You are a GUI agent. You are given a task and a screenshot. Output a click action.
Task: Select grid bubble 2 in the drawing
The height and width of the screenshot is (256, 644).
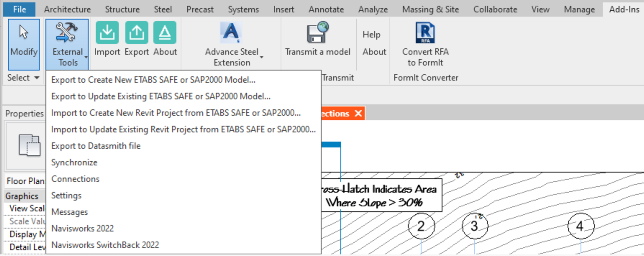click(x=421, y=226)
